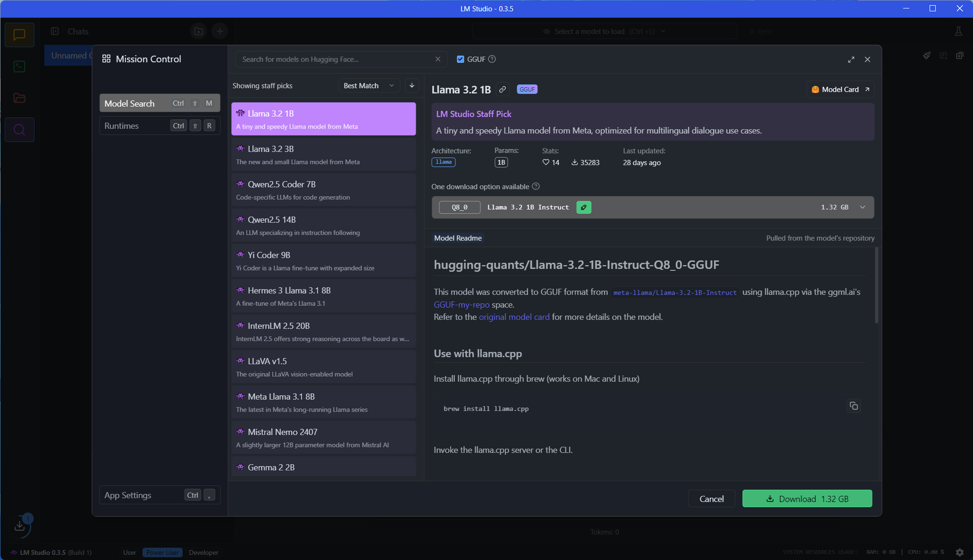Click the 1B params tag
Screen dimensions: 973x560
(501, 162)
